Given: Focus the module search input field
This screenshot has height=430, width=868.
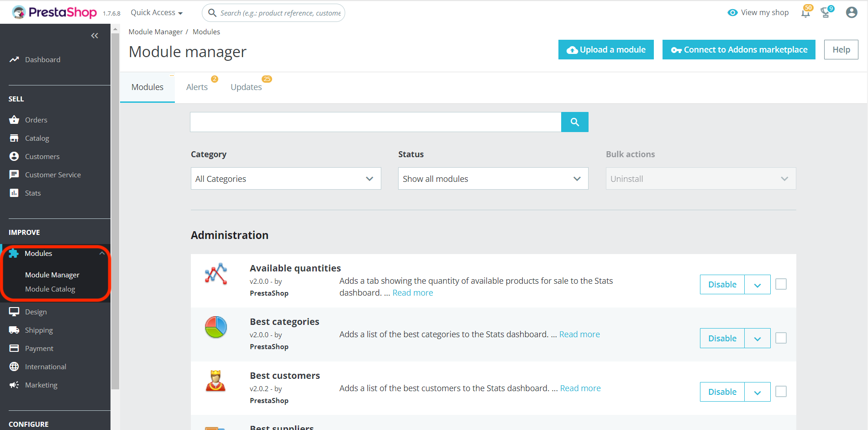Looking at the screenshot, I should (x=375, y=122).
